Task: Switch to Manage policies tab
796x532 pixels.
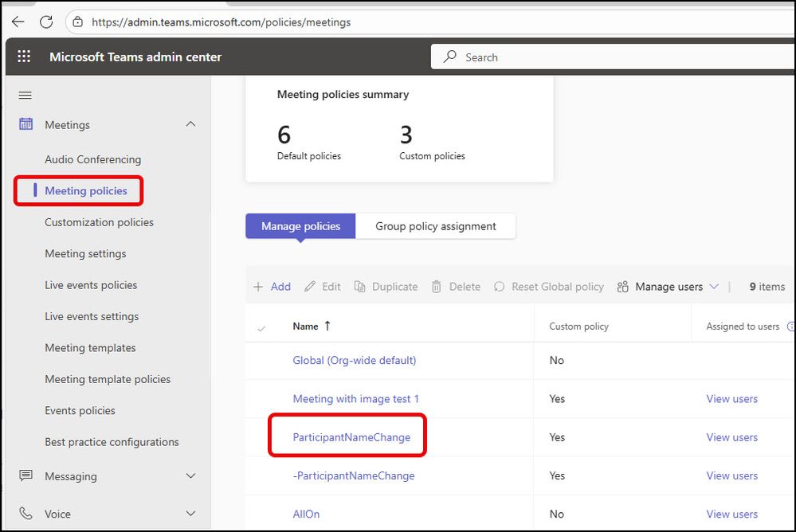Action: point(300,226)
